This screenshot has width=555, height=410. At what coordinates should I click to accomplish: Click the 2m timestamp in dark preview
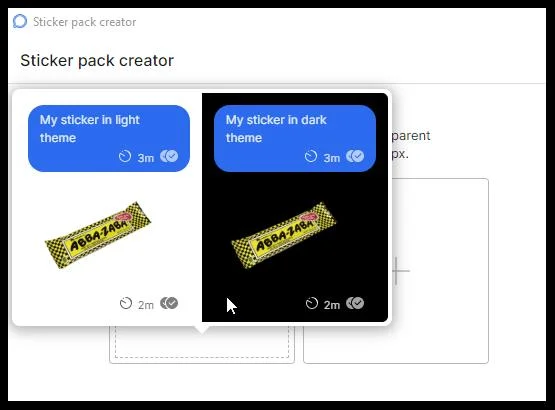coord(332,305)
